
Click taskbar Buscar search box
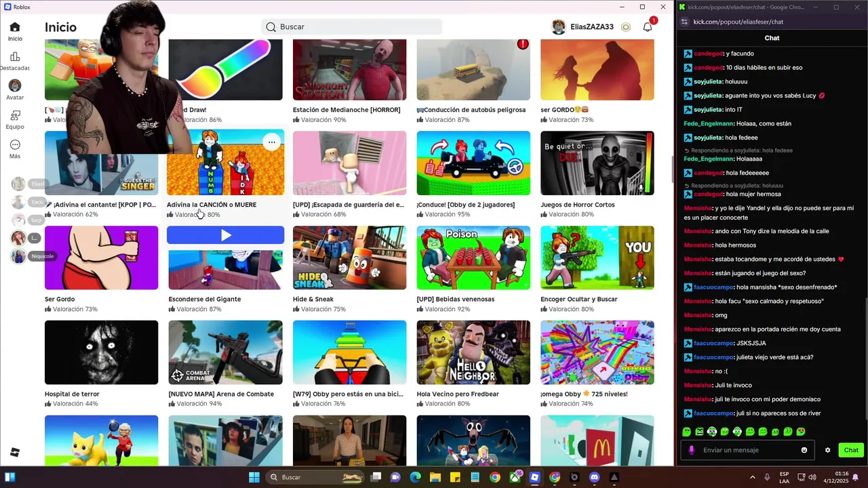point(315,477)
